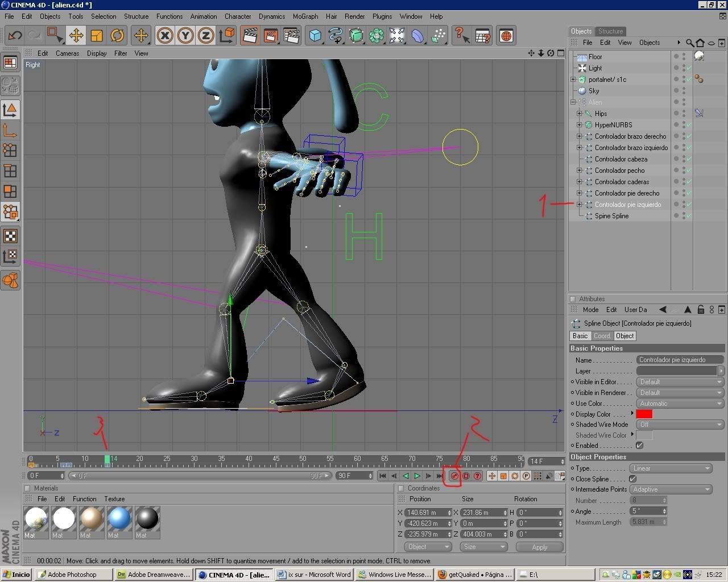Click Windows Inicio start button

point(16,575)
